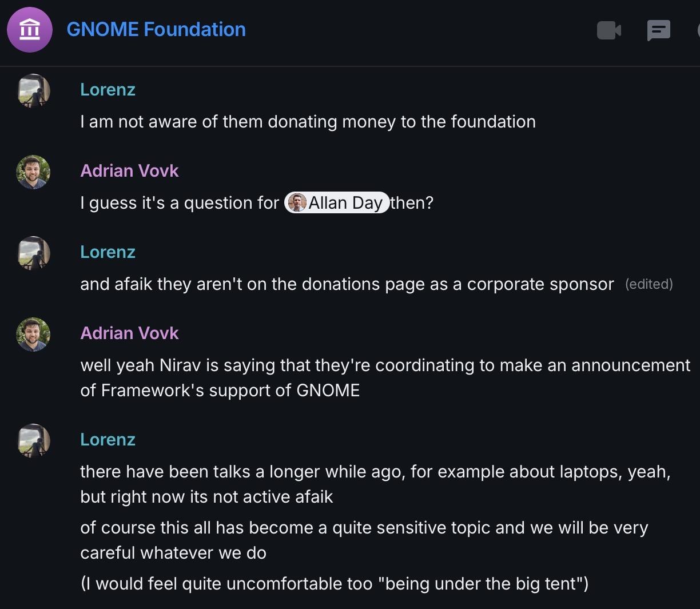
Task: Click Adrian Vovk's name above the Allan Day question
Action: [x=129, y=171]
